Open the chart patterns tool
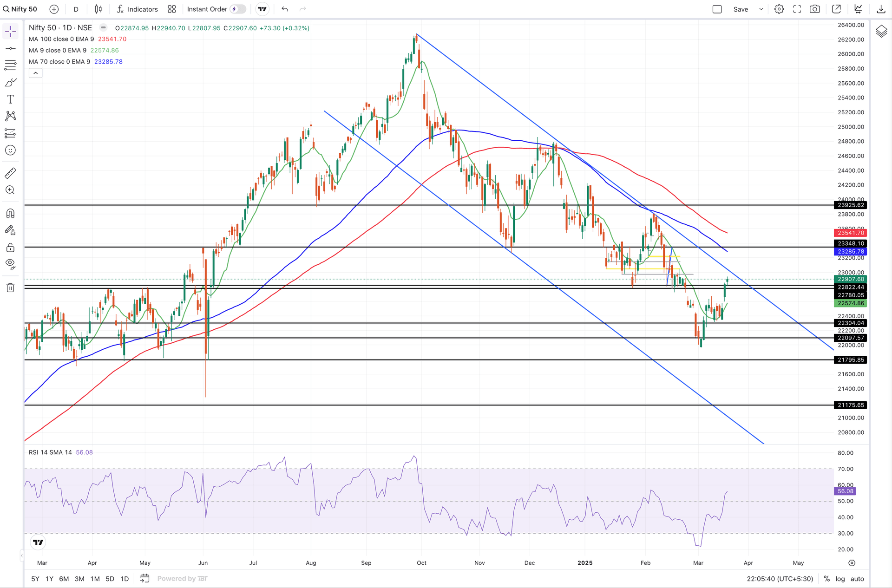 pos(10,116)
